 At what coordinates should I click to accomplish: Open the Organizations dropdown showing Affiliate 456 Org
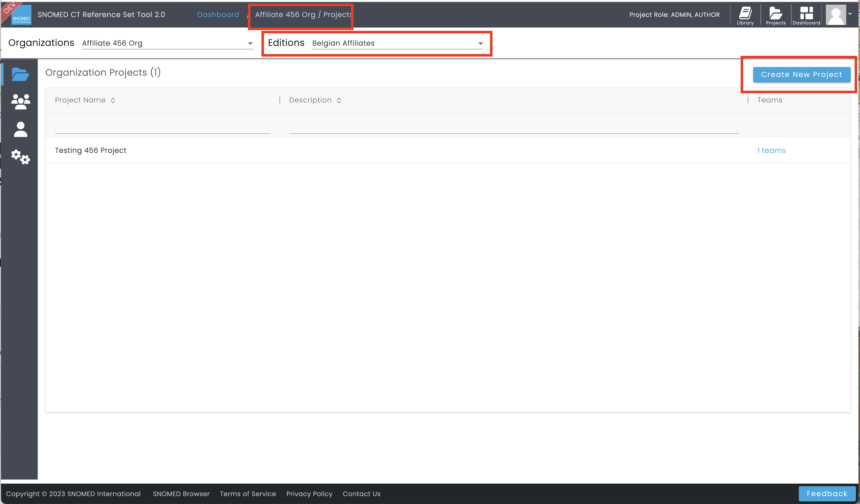[x=167, y=43]
